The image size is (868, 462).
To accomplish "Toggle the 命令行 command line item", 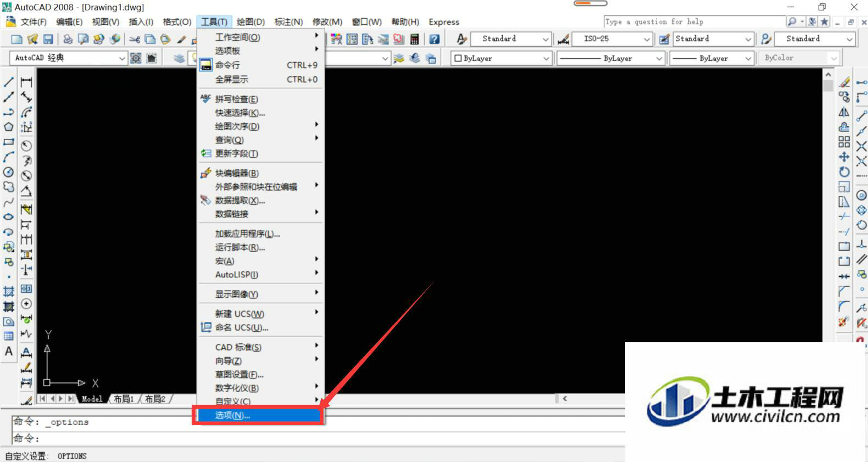I will point(261,65).
